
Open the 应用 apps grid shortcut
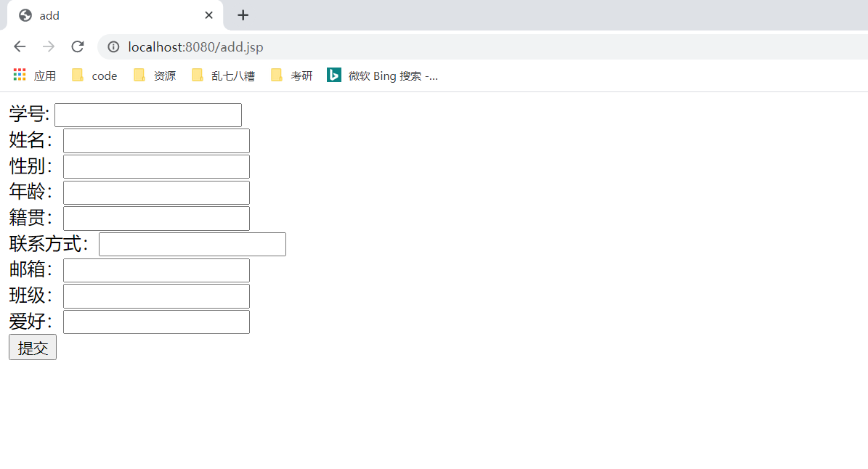[34, 76]
